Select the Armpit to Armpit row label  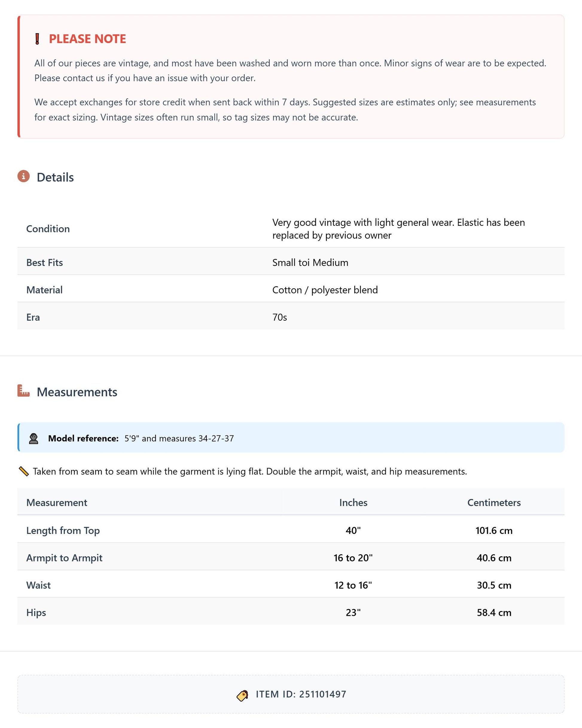(64, 558)
